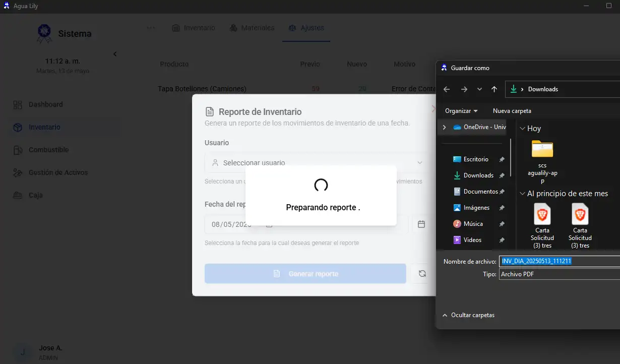Click Nueva carpeta in the dialog
Viewport: 620px width, 364px height.
point(512,111)
